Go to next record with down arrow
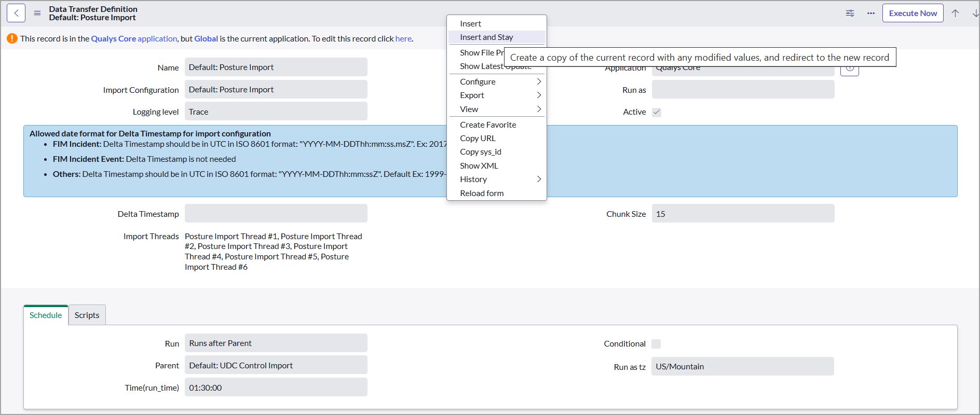The image size is (980, 415). (975, 13)
